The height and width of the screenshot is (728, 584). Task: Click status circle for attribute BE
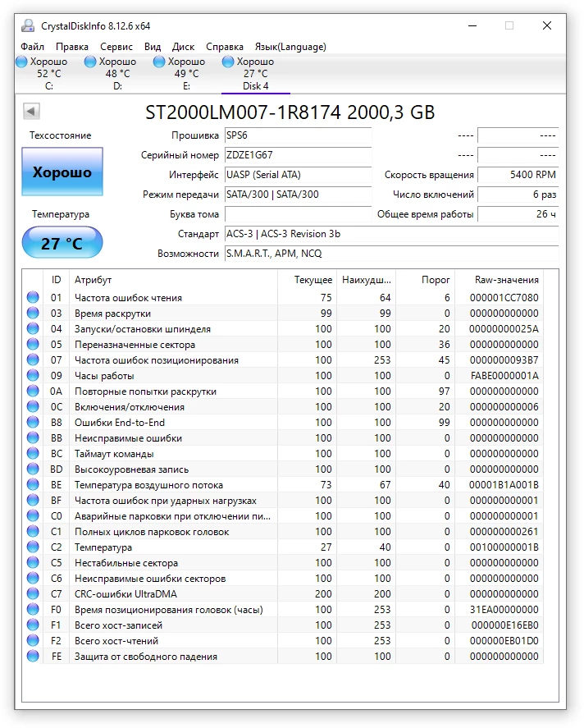click(33, 485)
